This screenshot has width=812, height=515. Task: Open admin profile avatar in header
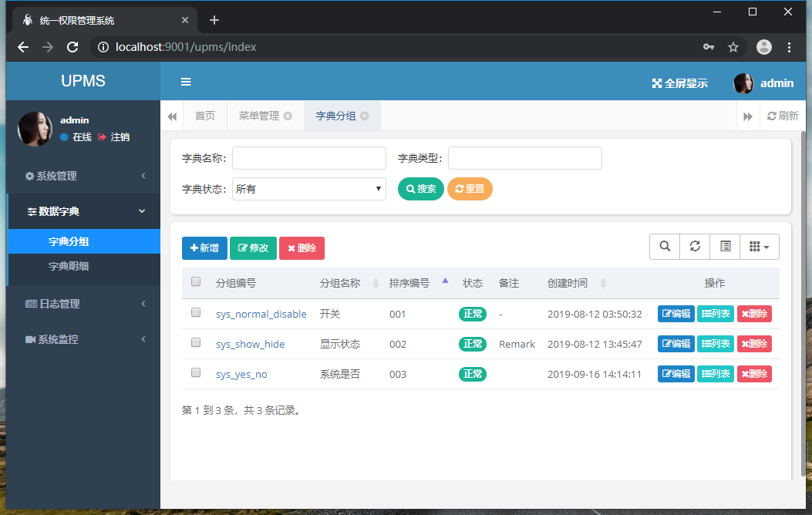tap(743, 83)
